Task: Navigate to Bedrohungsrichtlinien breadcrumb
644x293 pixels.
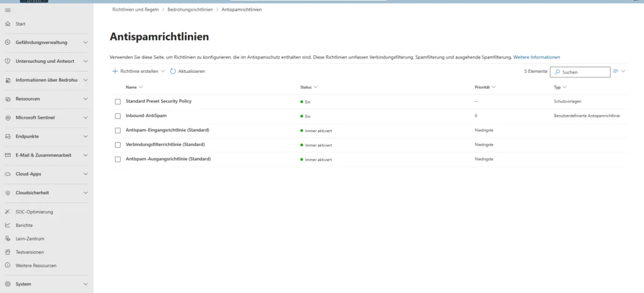Action: coord(191,10)
